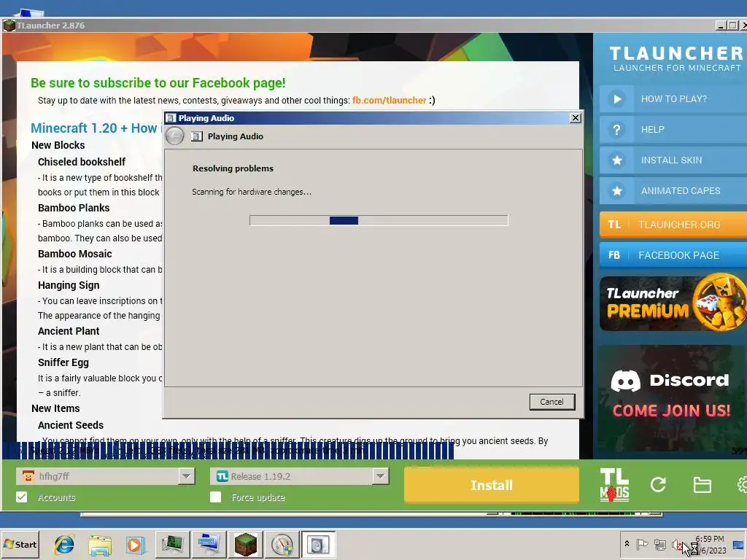The width and height of the screenshot is (747, 560).
Task: Click the 'Resolving problems' heading
Action: (233, 168)
